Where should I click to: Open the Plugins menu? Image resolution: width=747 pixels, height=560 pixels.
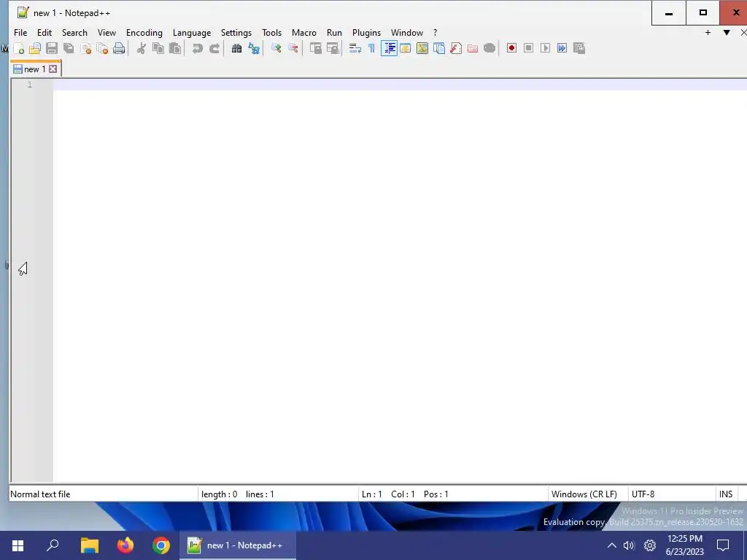click(366, 32)
